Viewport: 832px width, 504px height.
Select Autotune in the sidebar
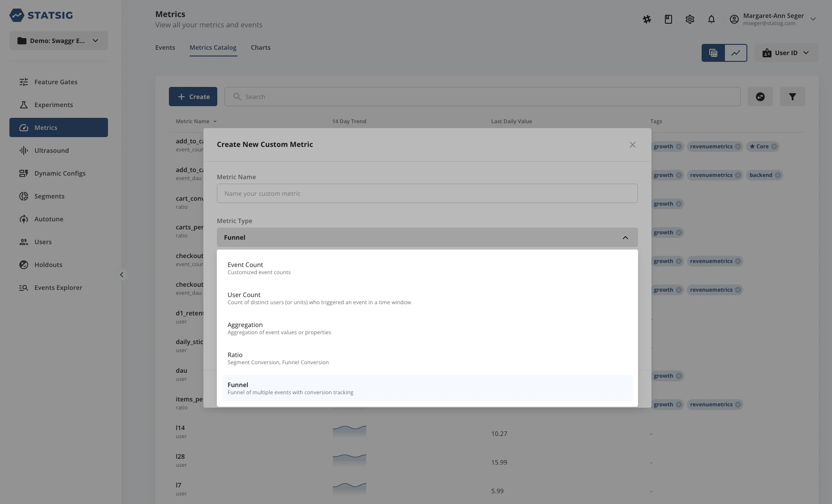49,219
